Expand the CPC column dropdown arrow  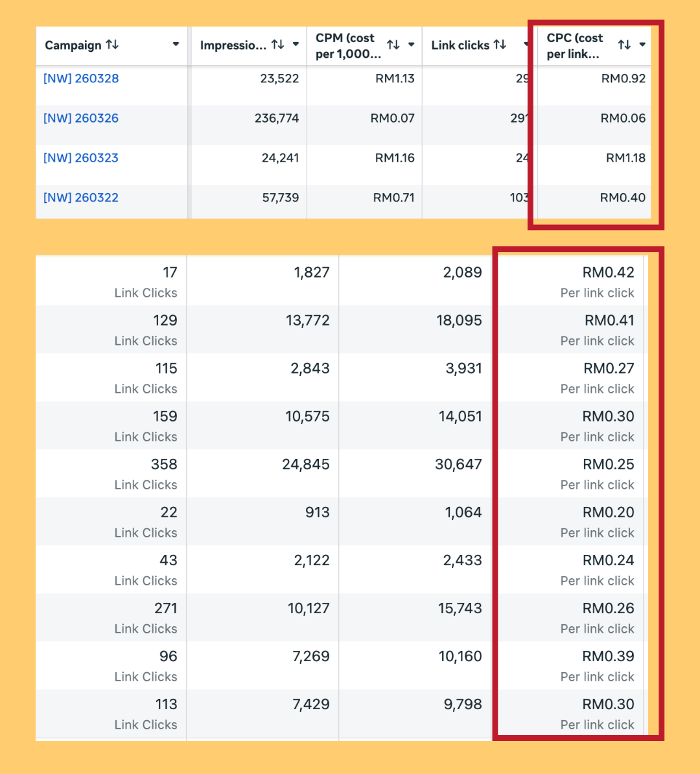point(642,45)
